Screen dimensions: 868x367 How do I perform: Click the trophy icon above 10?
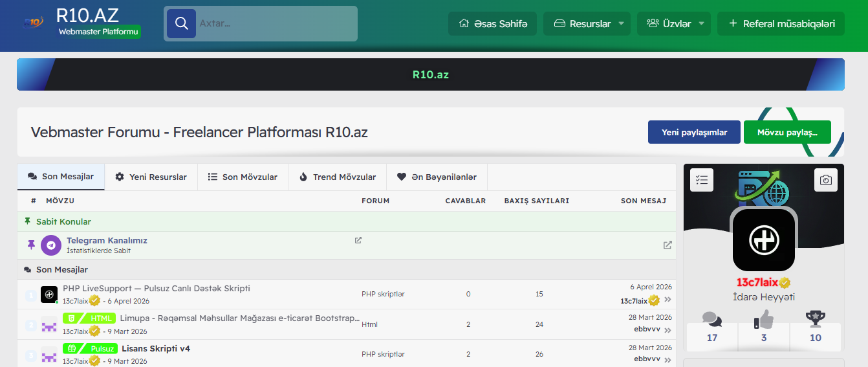click(815, 319)
